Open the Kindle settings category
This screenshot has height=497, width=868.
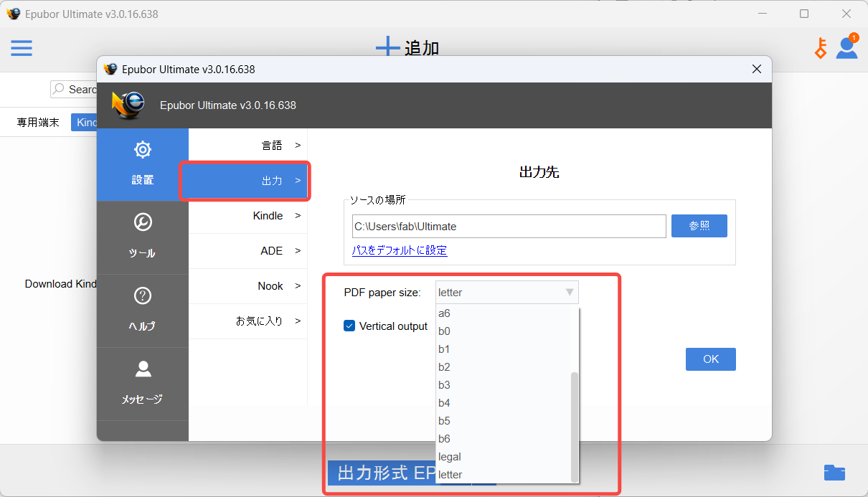248,216
